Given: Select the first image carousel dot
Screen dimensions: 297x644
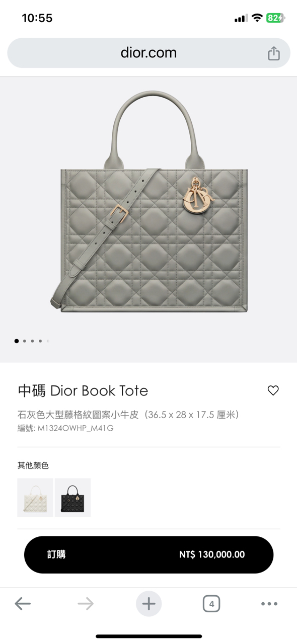Looking at the screenshot, I should click(x=17, y=341).
